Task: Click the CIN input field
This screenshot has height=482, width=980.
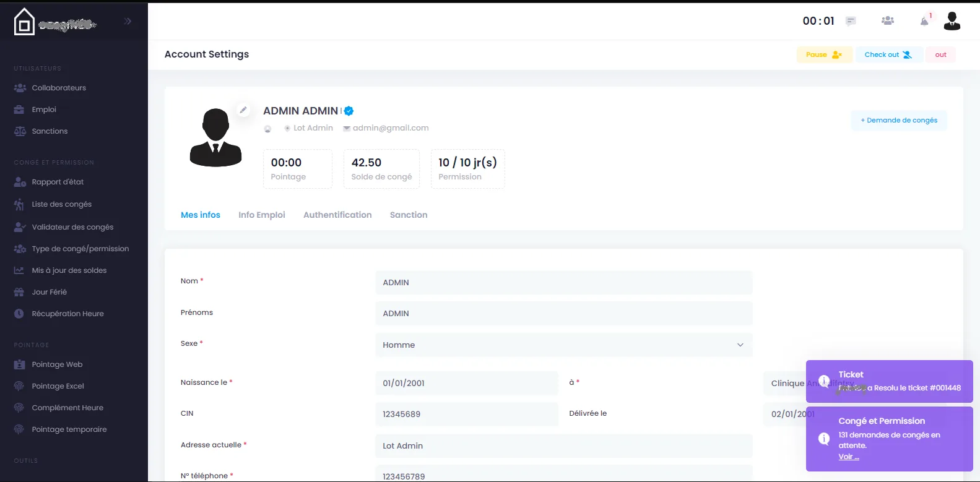Action: [x=467, y=414]
